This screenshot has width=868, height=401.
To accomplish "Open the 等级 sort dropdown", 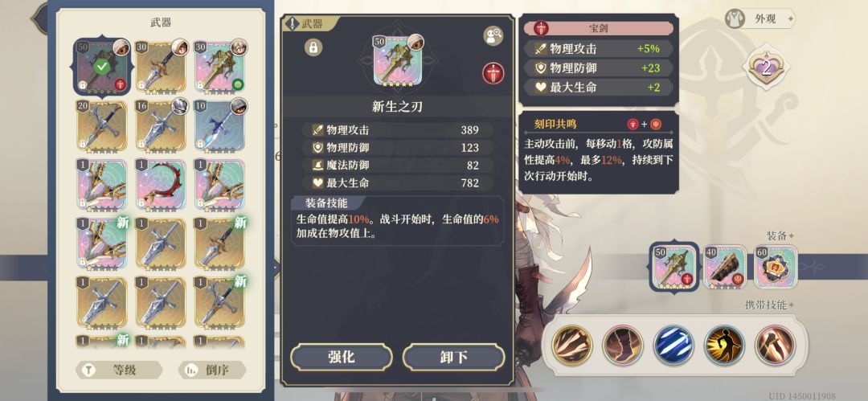I will tap(119, 370).
